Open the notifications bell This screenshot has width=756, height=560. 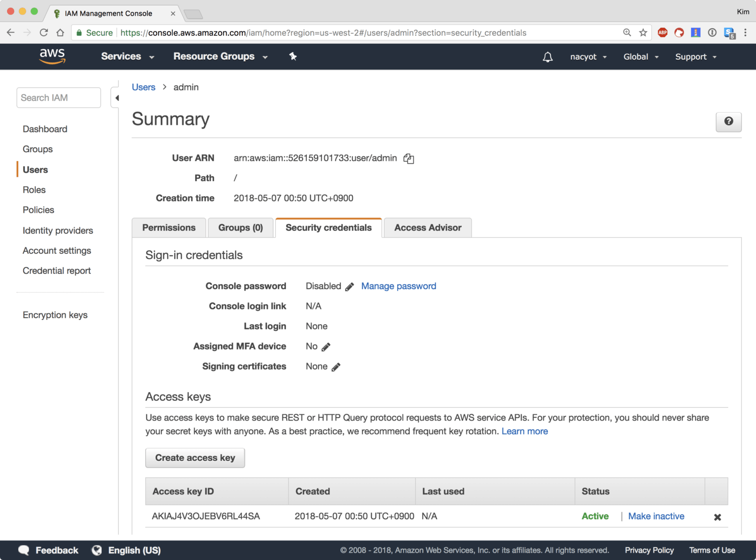(547, 57)
